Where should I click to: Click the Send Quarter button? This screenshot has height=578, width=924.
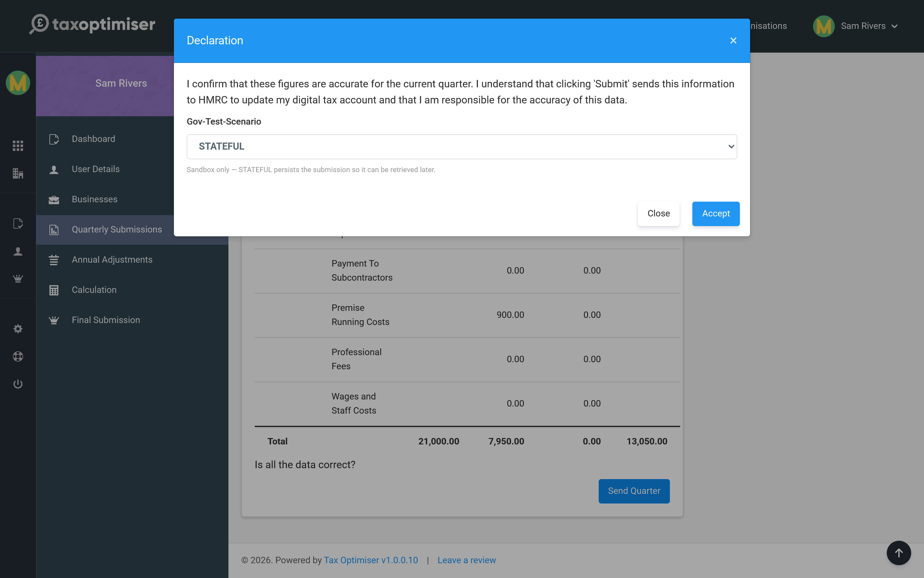click(x=634, y=491)
